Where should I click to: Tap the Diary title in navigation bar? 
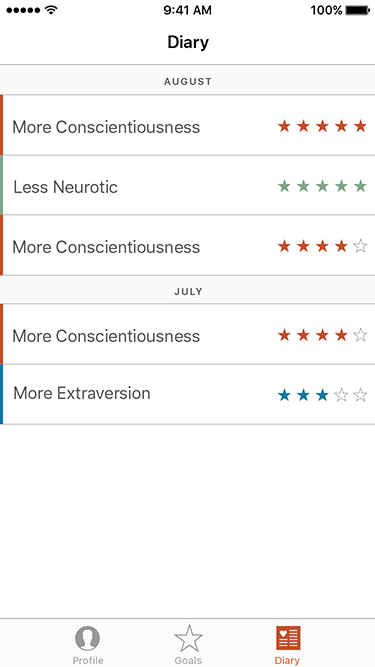click(188, 43)
